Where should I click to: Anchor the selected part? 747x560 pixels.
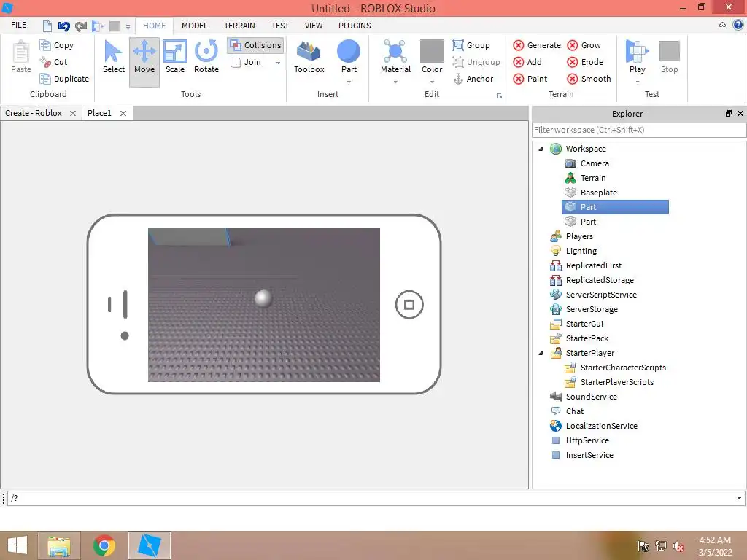coord(473,79)
